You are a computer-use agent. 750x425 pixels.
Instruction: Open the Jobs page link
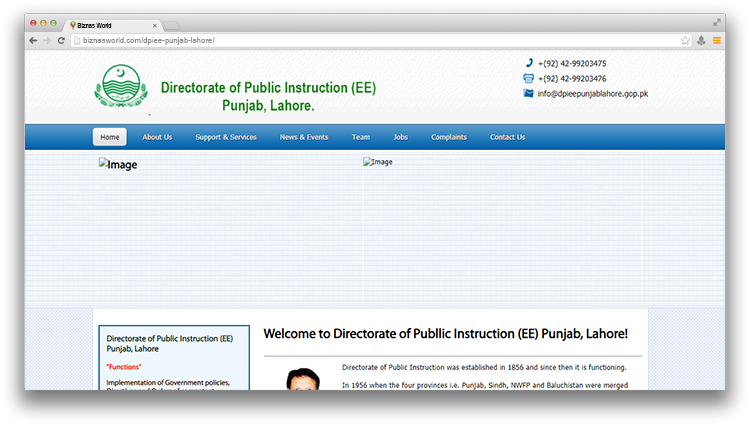tap(400, 137)
